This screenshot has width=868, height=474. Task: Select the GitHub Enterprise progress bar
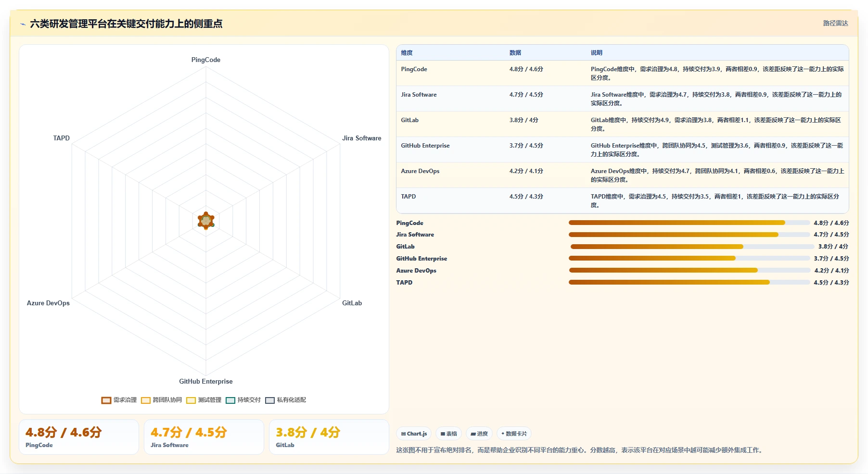coord(689,258)
